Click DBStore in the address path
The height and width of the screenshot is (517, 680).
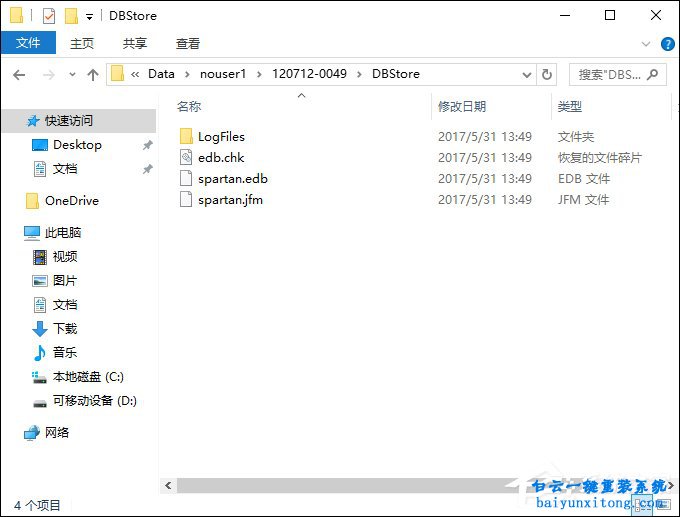pos(396,74)
